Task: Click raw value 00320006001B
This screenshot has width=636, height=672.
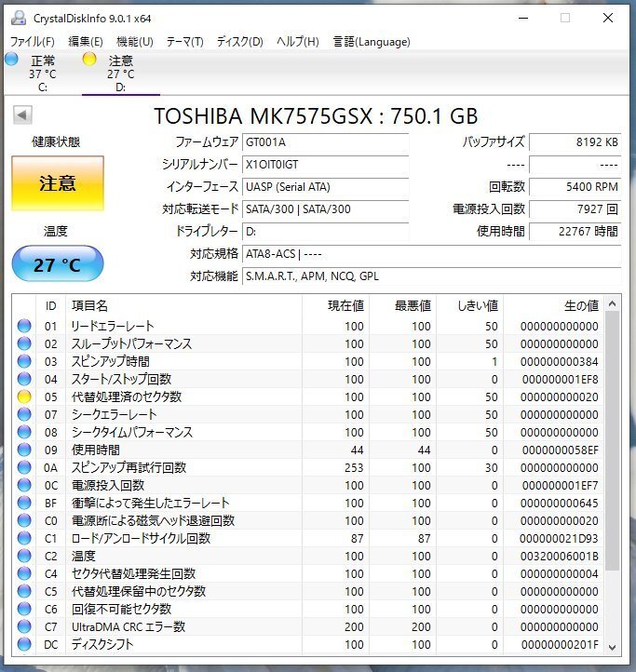Action: click(560, 556)
